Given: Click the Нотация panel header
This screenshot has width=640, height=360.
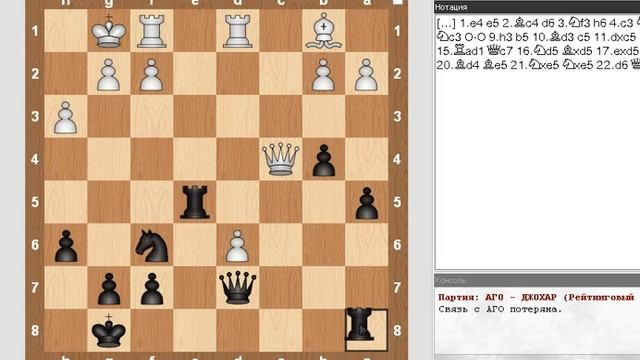Looking at the screenshot, I should coord(537,7).
